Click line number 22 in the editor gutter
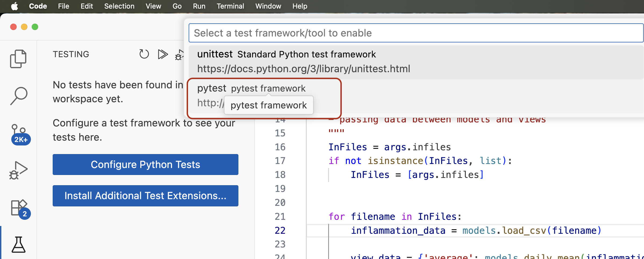The width and height of the screenshot is (644, 259). [280, 230]
